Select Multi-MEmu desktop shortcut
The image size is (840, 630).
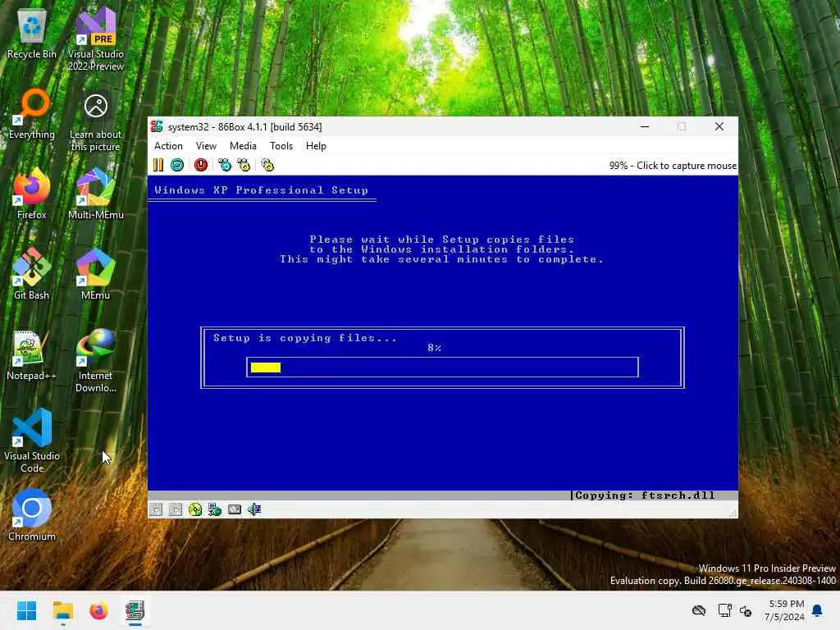tap(96, 194)
